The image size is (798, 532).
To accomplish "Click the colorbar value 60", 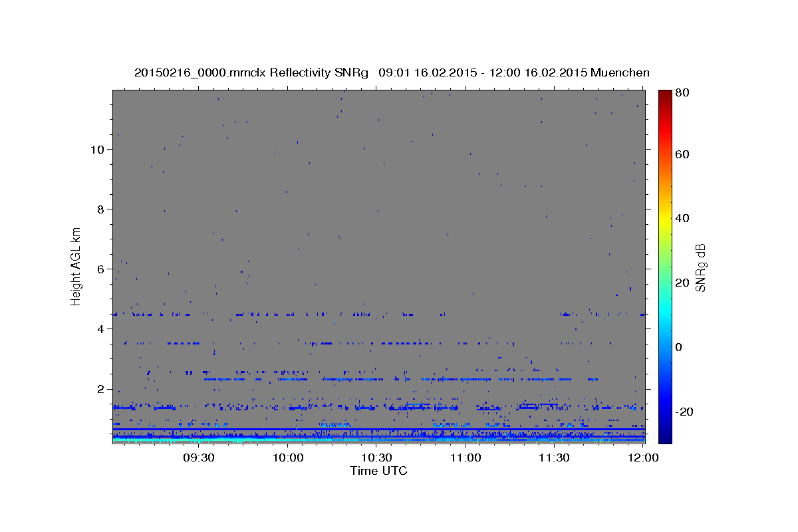I will click(682, 154).
